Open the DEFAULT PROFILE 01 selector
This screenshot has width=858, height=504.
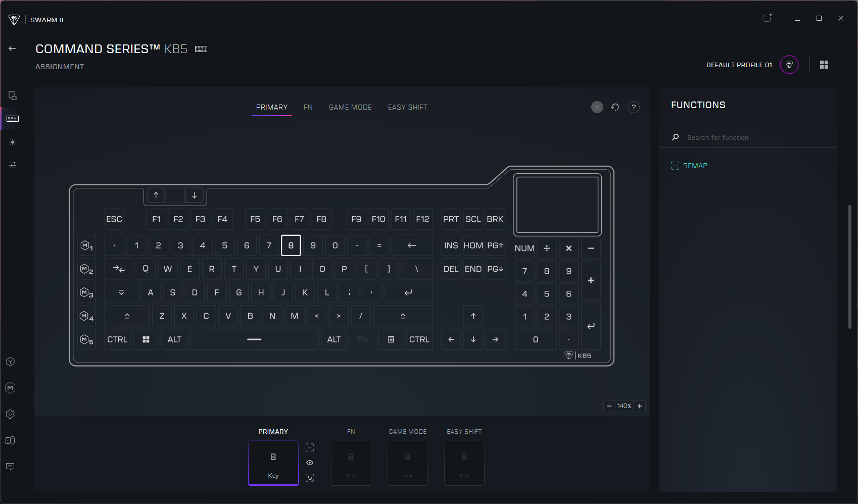point(739,65)
